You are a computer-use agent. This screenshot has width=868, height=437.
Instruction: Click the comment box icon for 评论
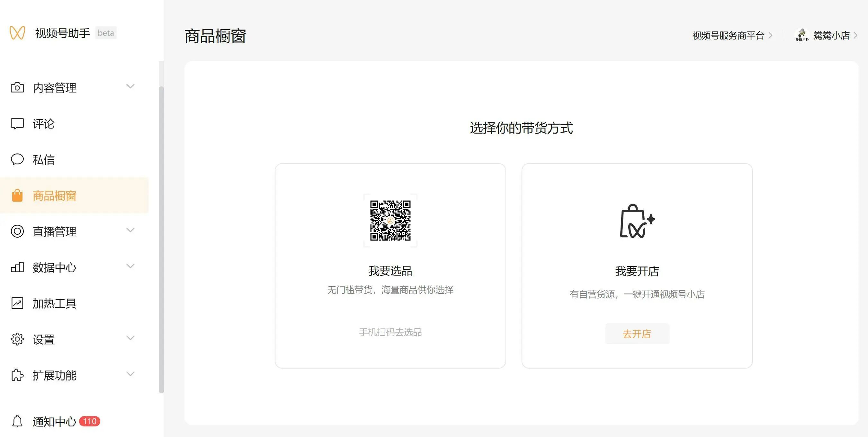(17, 124)
